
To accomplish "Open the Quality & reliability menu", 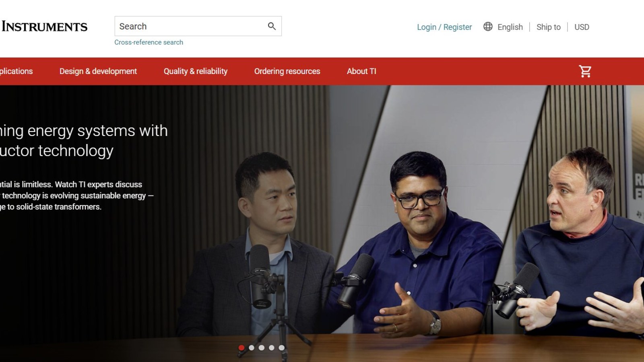I will [x=195, y=71].
